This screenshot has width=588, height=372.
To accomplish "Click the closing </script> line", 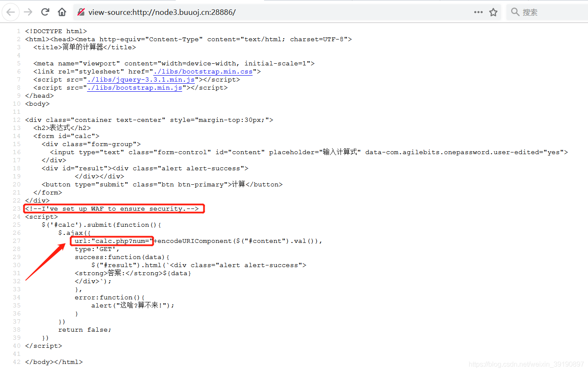I will (x=43, y=346).
